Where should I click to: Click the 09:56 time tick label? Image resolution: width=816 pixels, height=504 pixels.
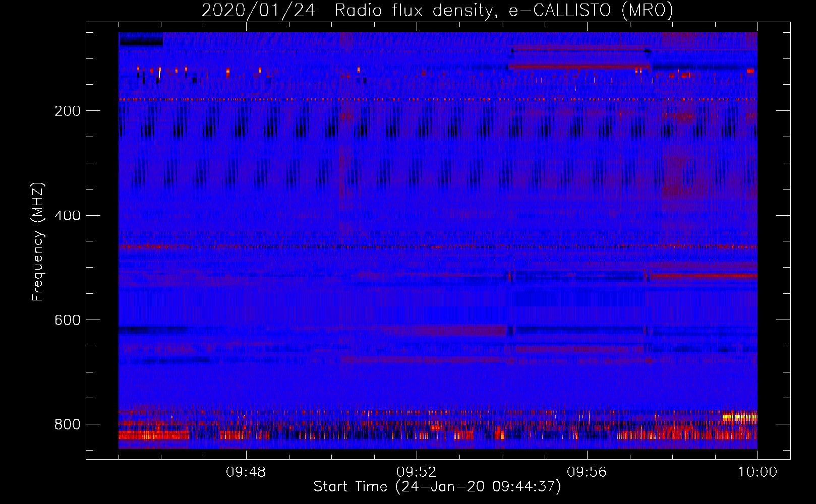pyautogui.click(x=587, y=472)
